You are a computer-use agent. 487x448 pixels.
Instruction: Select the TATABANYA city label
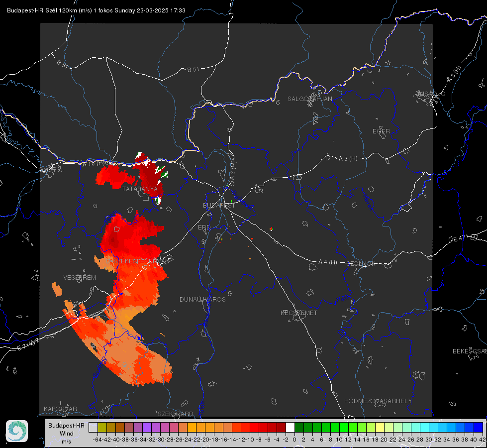click(140, 189)
